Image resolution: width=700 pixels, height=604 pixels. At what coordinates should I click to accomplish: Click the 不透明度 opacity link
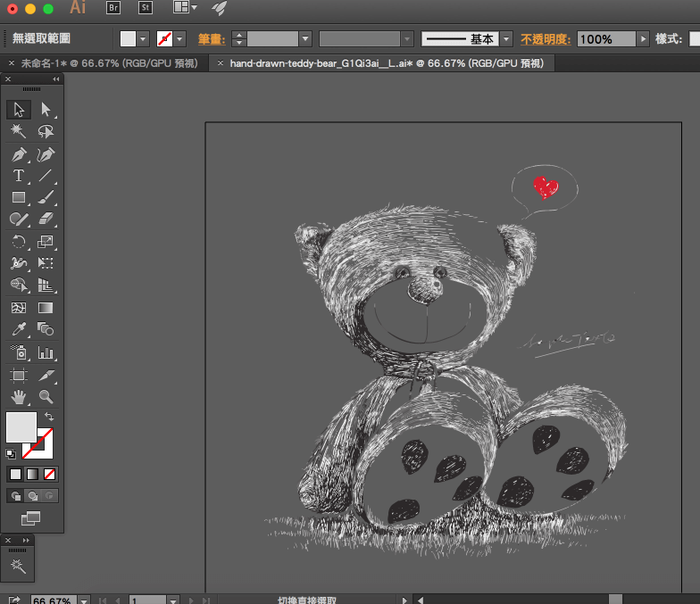(x=546, y=39)
